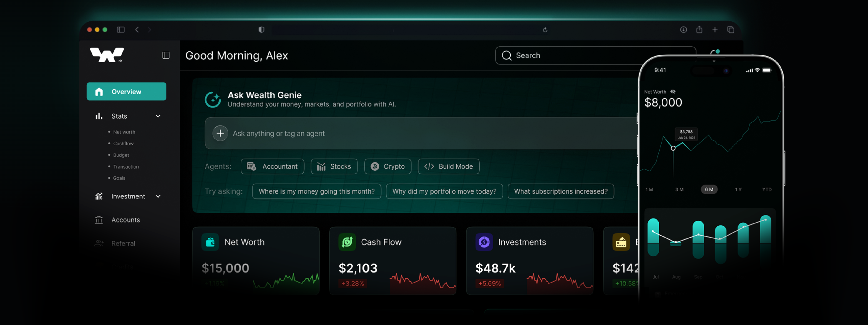This screenshot has height=325, width=868.
Task: Open a new browser tab
Action: [715, 30]
